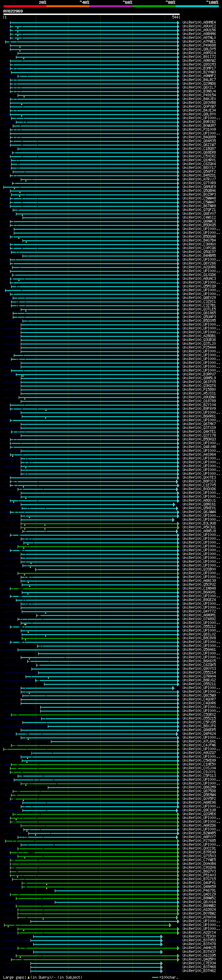Select the UniRef100_Q8IL02 label

pyautogui.click(x=199, y=634)
